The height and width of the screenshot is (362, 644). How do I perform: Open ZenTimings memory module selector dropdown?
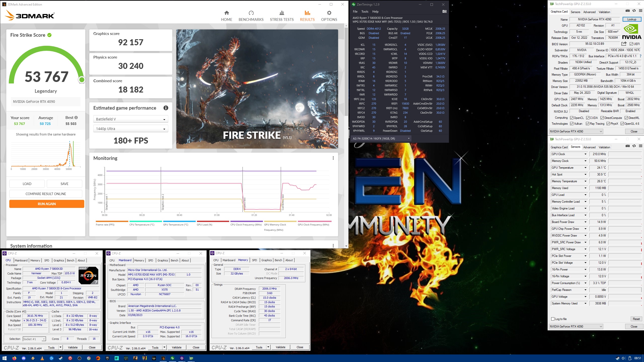pos(381,139)
